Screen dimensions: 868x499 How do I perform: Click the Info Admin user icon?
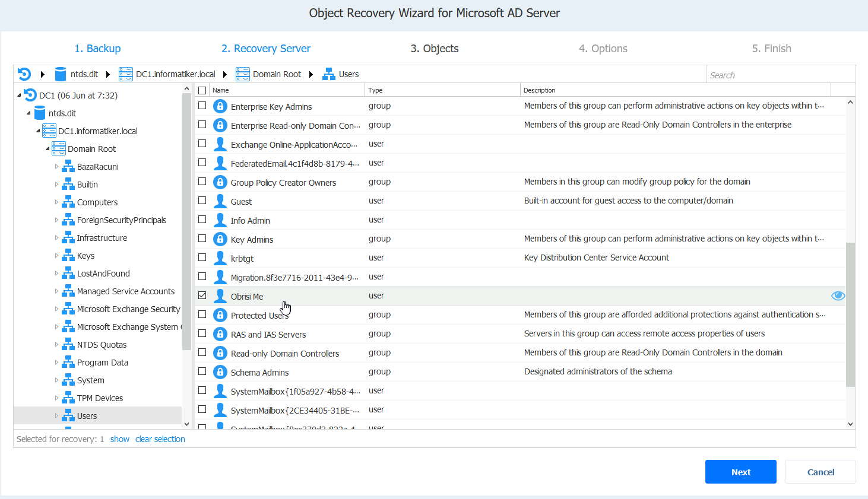click(x=220, y=220)
